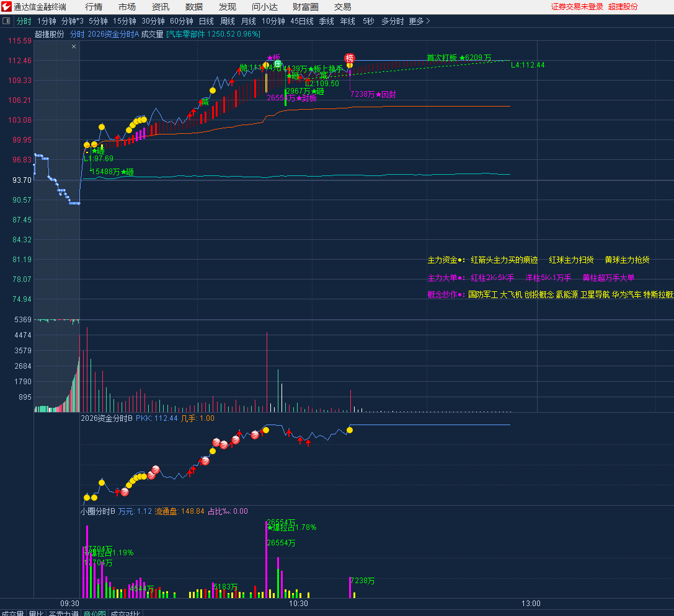Image resolution: width=674 pixels, height=616 pixels.
Task: Close the pre-market shaded area with X
Action: point(74,46)
